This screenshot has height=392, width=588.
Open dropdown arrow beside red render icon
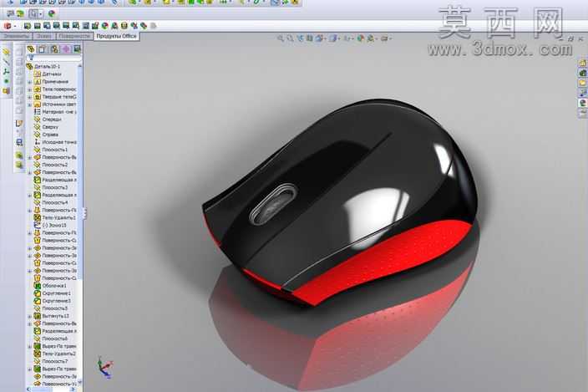(x=15, y=26)
